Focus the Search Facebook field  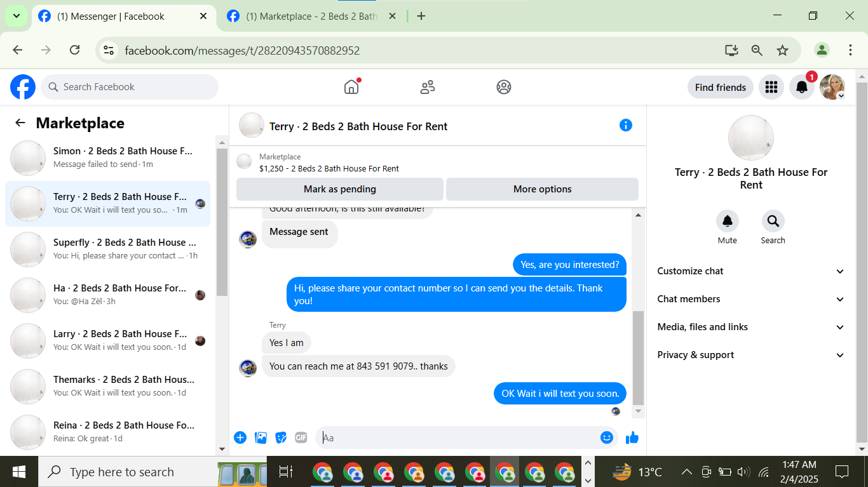pos(130,87)
